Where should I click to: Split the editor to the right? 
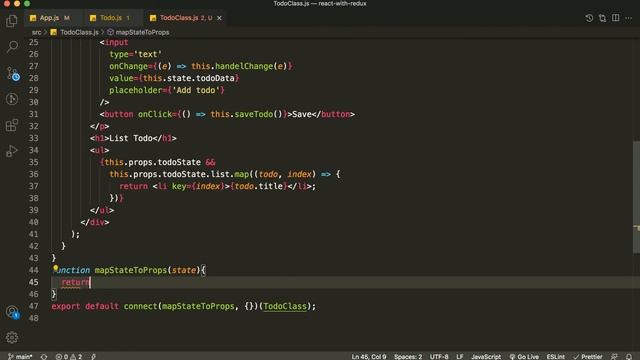[x=616, y=18]
